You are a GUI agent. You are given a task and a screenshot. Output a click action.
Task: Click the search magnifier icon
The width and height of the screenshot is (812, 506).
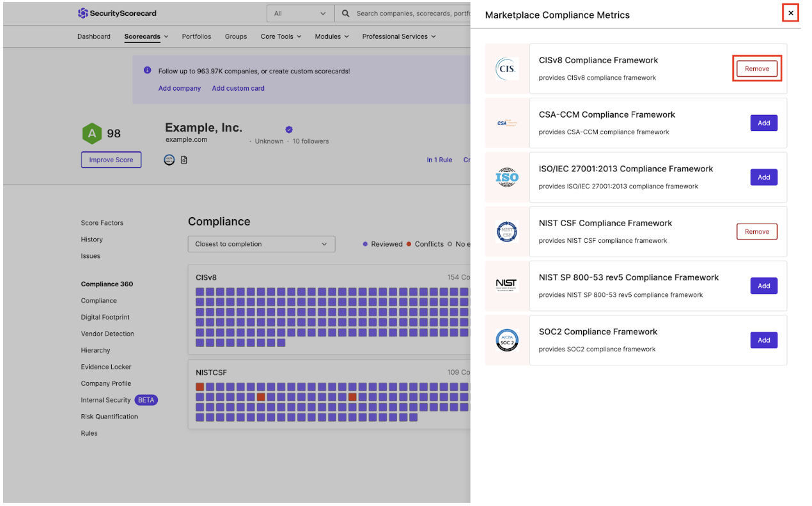346,13
